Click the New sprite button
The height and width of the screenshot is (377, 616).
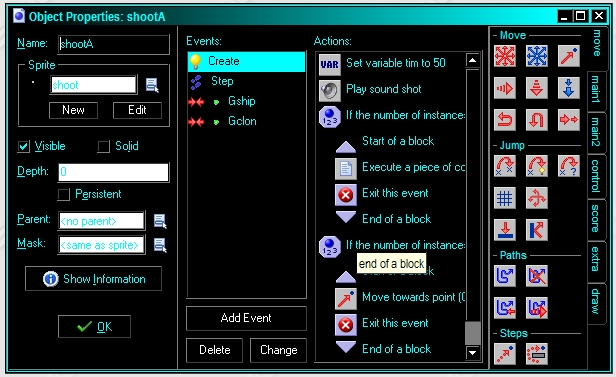73,110
